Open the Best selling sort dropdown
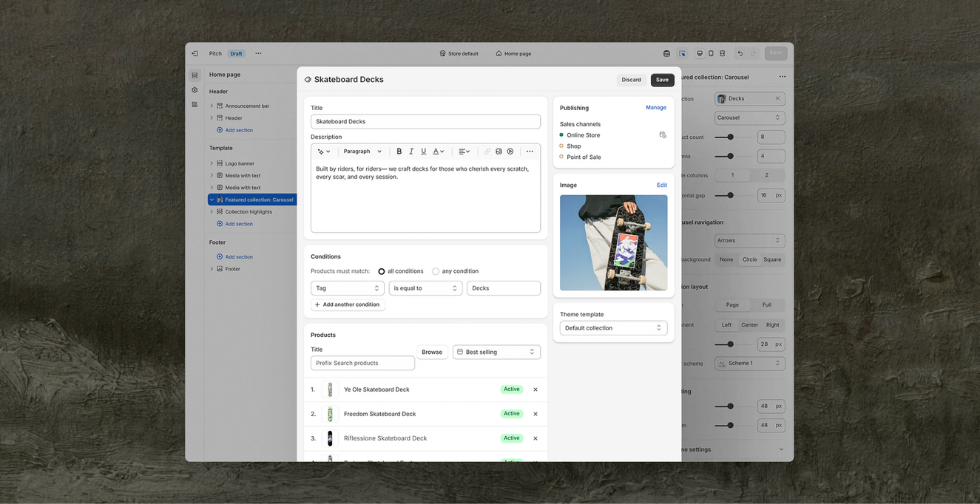The height and width of the screenshot is (504, 980). [x=496, y=353]
